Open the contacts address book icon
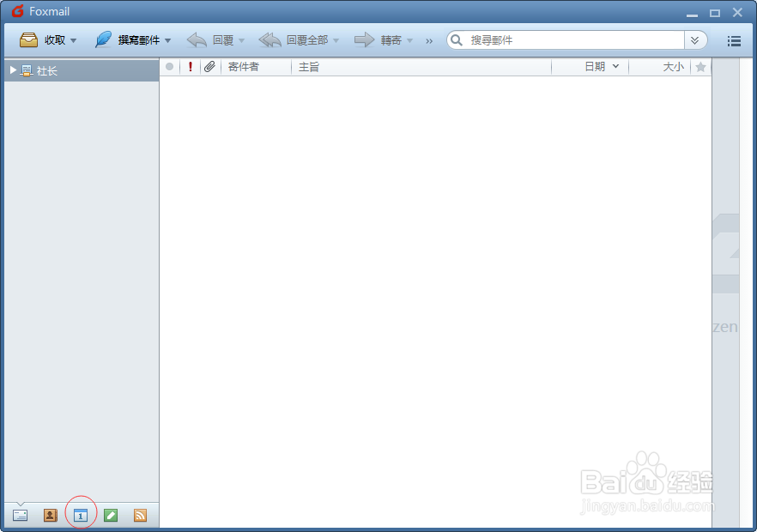This screenshot has width=757, height=532. (x=50, y=515)
